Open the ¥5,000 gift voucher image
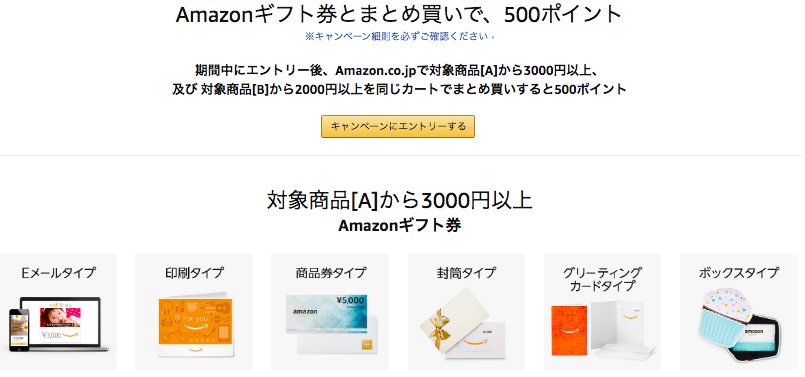This screenshot has height=377, width=805. (331, 324)
